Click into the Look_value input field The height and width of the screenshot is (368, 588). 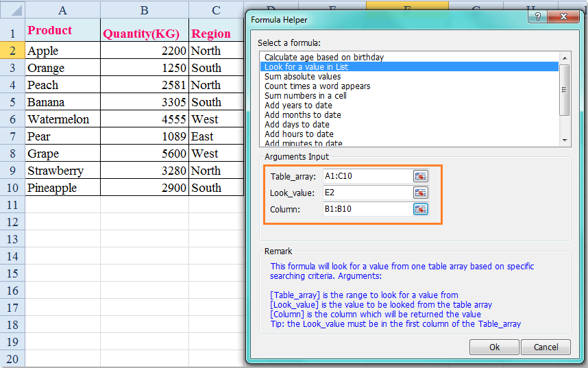pyautogui.click(x=367, y=193)
